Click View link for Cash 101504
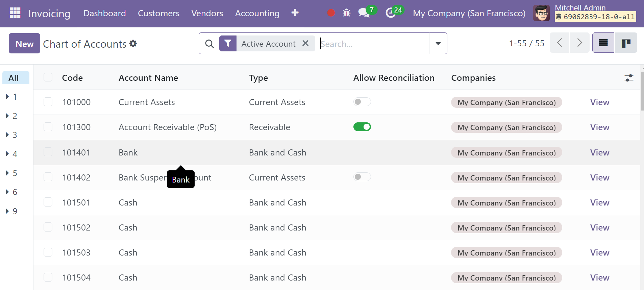 600,277
